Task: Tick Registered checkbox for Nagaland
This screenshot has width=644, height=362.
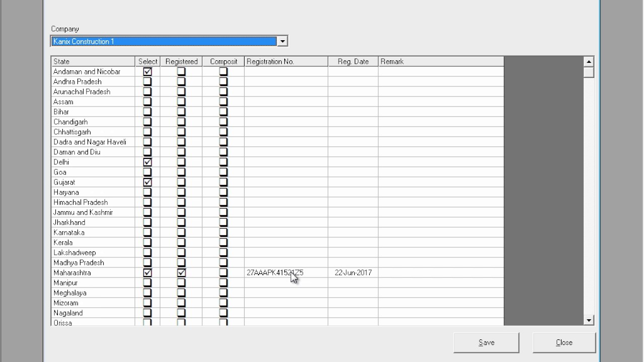Action: 181,313
